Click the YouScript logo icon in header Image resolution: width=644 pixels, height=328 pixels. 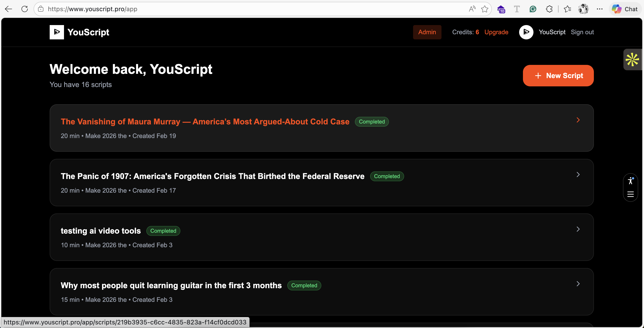(x=57, y=32)
